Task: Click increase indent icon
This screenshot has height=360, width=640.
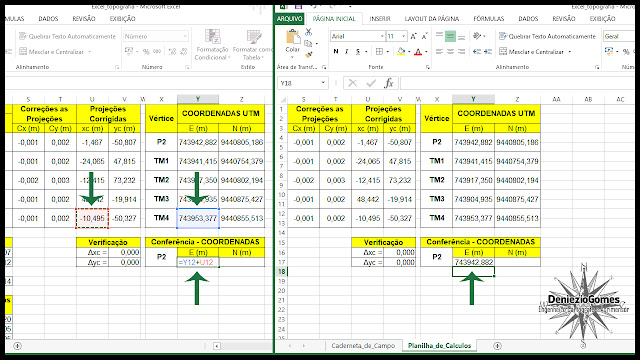Action: click(488, 51)
